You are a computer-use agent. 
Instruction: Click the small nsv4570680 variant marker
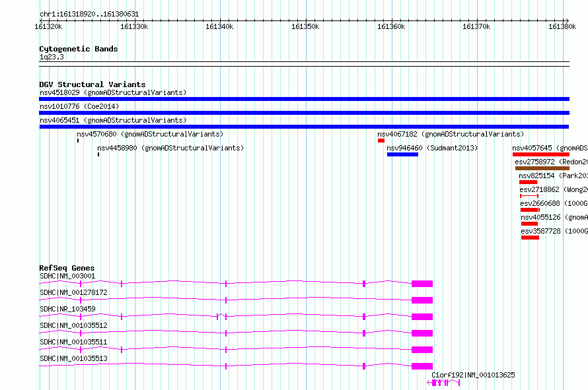click(78, 141)
